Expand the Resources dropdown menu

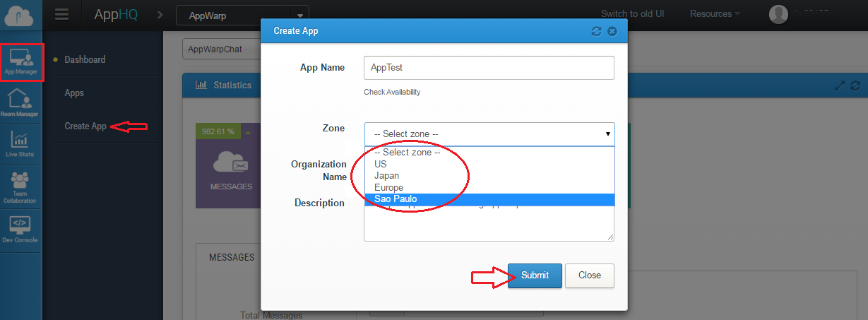click(x=715, y=14)
